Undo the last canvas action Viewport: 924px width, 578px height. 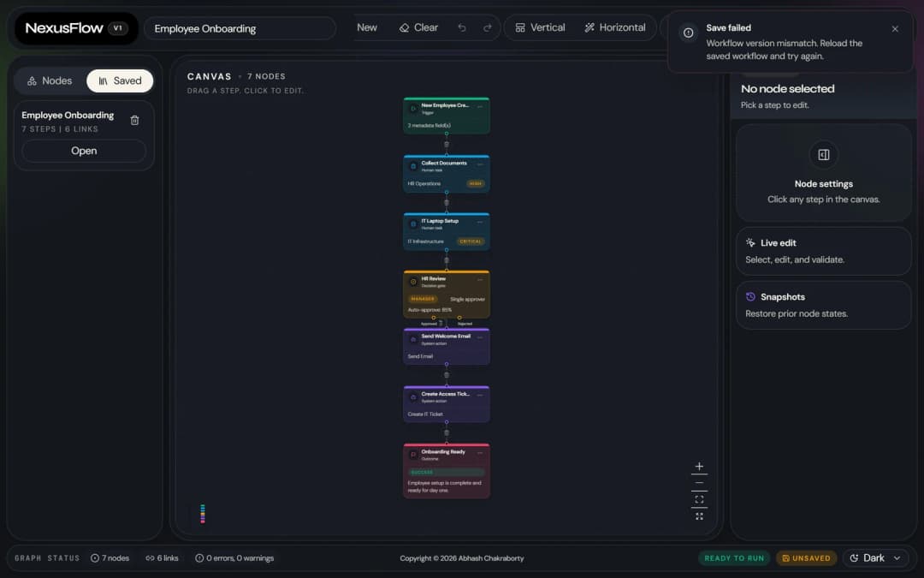pos(462,27)
